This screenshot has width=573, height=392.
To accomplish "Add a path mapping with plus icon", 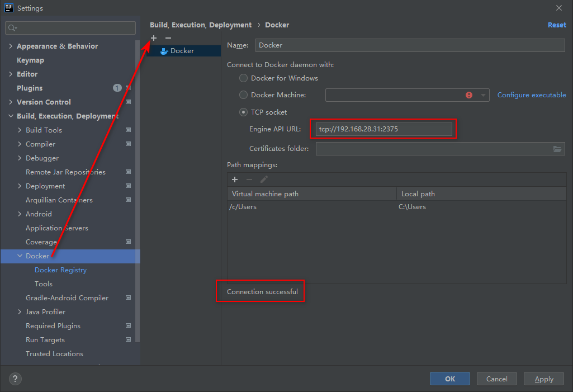I will tap(235, 180).
